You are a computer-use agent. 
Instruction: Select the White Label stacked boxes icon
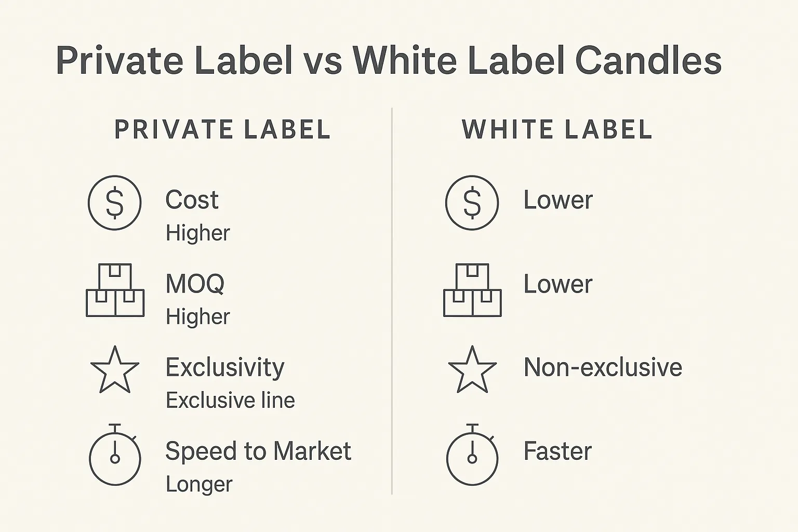pos(472,290)
